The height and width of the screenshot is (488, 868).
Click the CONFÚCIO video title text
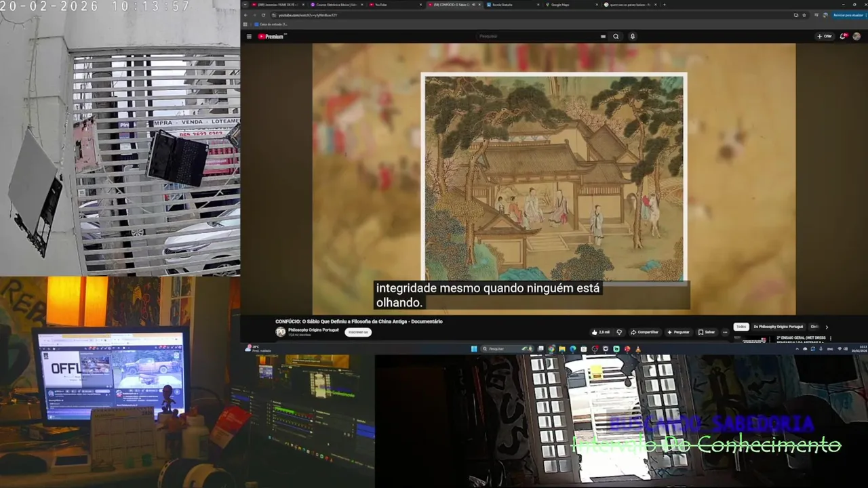tap(359, 321)
